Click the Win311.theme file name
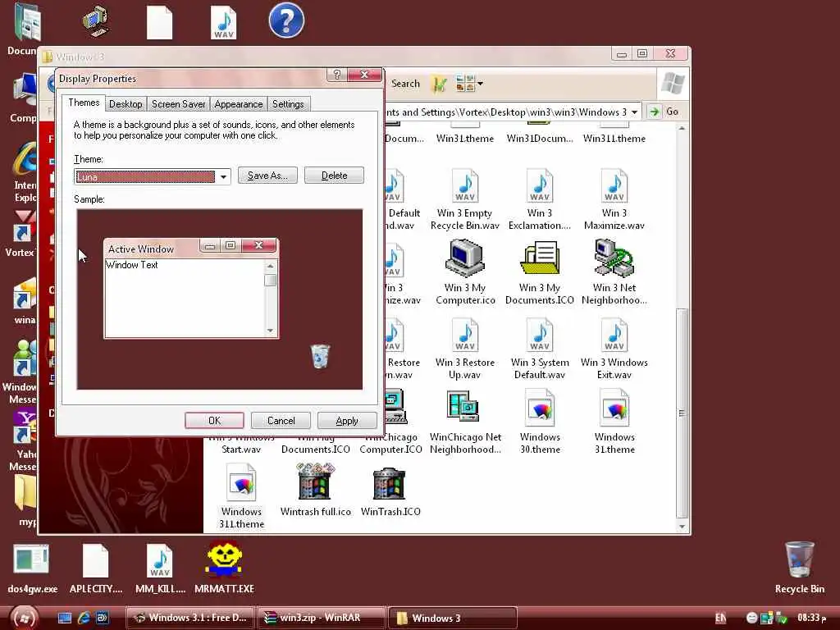This screenshot has width=840, height=630. [x=614, y=138]
